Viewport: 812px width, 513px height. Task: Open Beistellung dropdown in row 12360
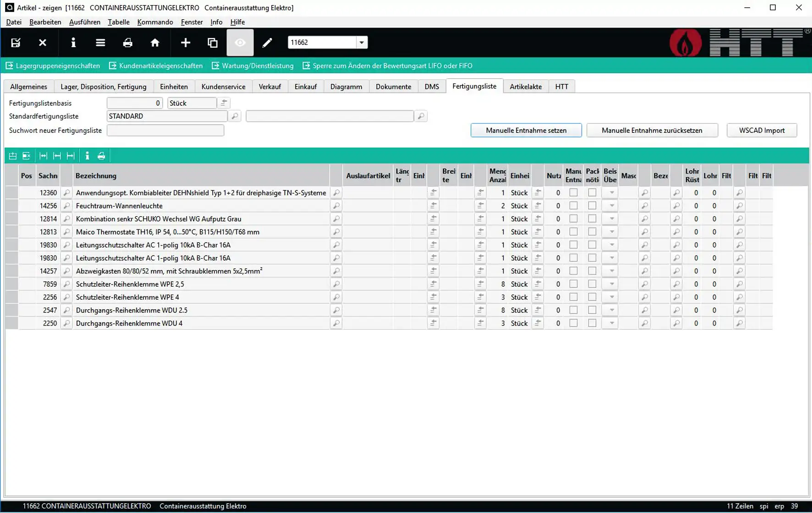611,193
